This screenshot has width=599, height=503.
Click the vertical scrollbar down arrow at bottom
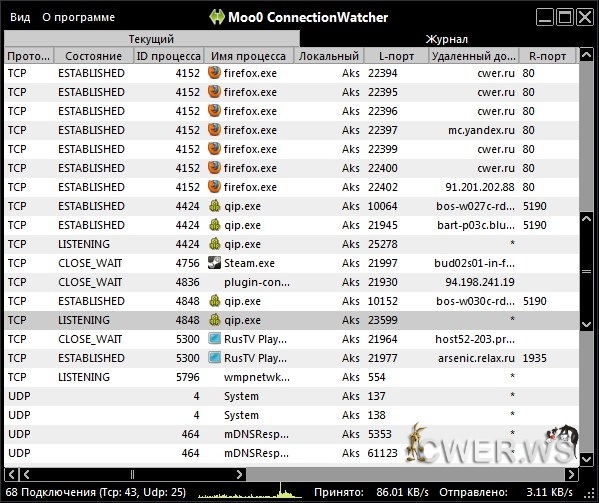pyautogui.click(x=586, y=459)
